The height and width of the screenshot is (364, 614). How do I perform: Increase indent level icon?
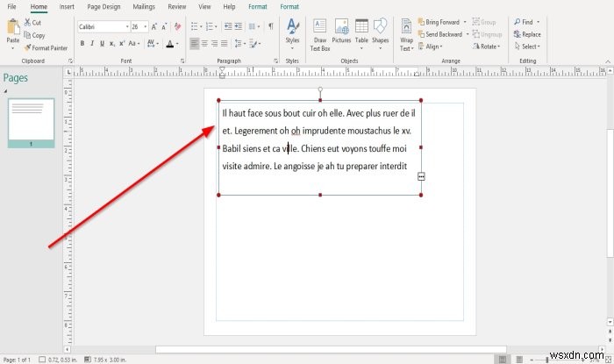coord(238,26)
